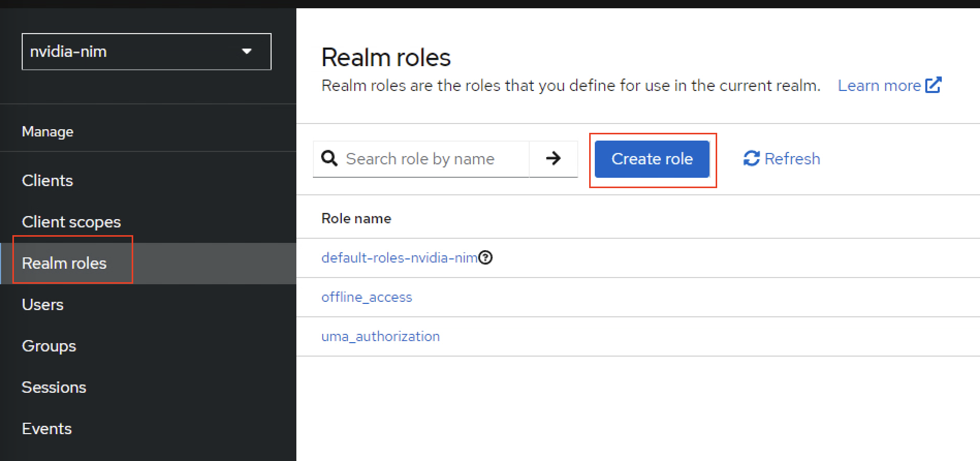This screenshot has width=980, height=461.
Task: View Sessions in the sidebar
Action: coord(54,387)
